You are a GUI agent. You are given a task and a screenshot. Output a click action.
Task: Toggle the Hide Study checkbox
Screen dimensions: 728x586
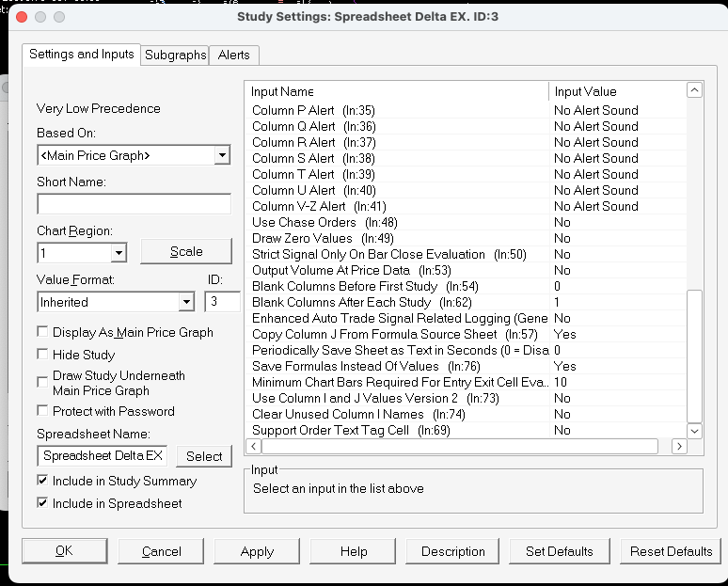(43, 355)
